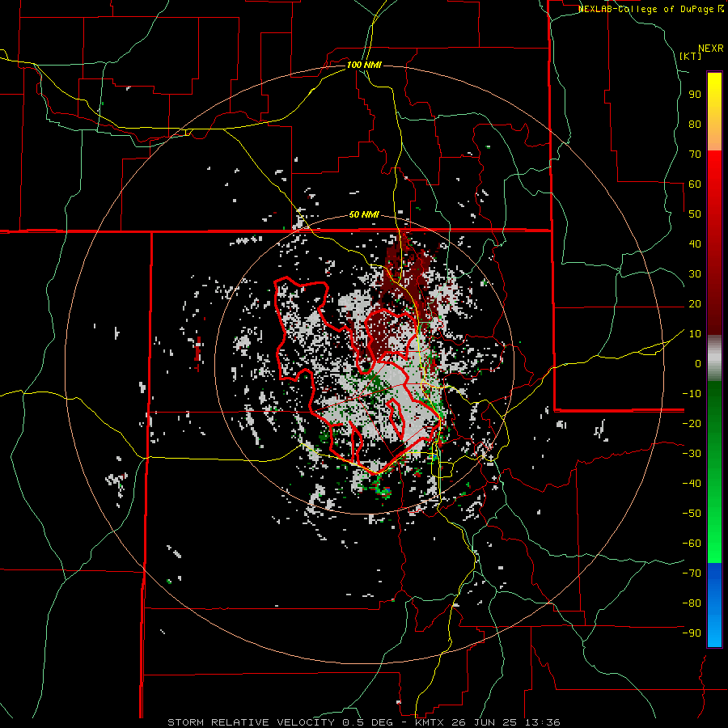The width and height of the screenshot is (728, 728).
Task: Click the "100 NMI" range ring label
Action: [364, 65]
